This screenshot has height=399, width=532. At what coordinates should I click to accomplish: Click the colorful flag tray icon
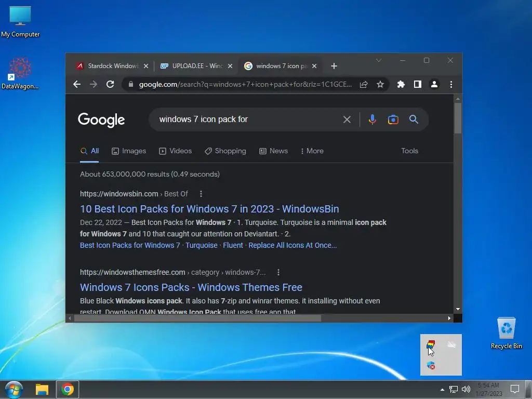coord(431,345)
